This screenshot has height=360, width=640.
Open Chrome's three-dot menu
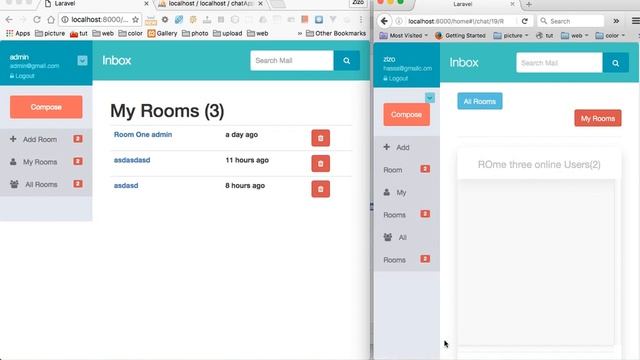pyautogui.click(x=361, y=20)
